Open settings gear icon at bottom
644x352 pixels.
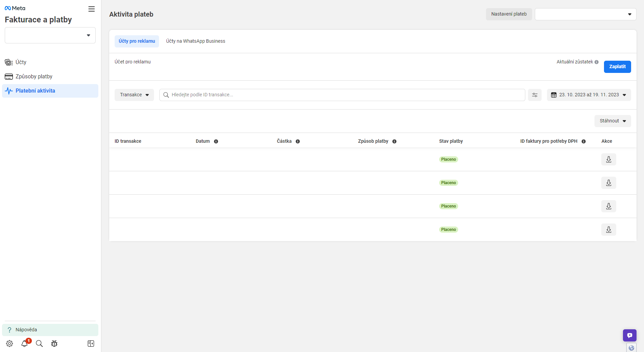pos(9,344)
